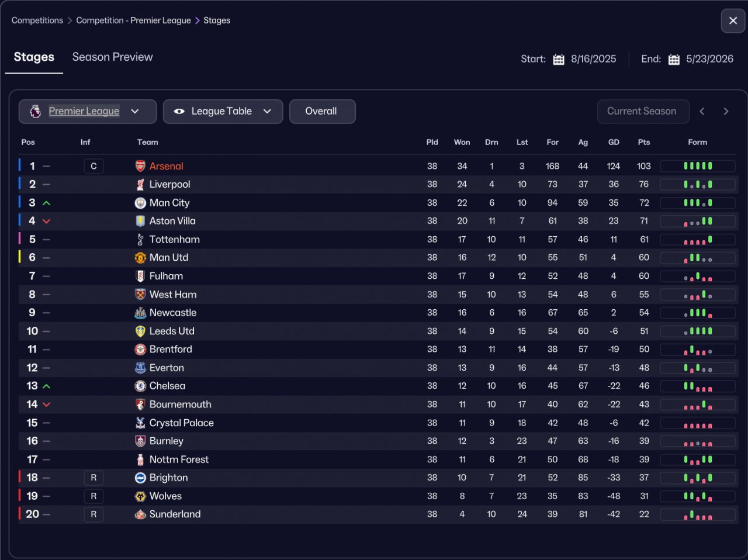
Task: Click the Leeds Utd crest icon
Action: click(140, 331)
